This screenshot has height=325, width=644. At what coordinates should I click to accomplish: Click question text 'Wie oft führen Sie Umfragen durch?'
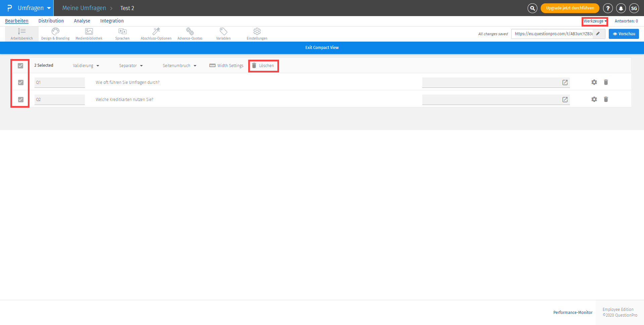point(127,83)
